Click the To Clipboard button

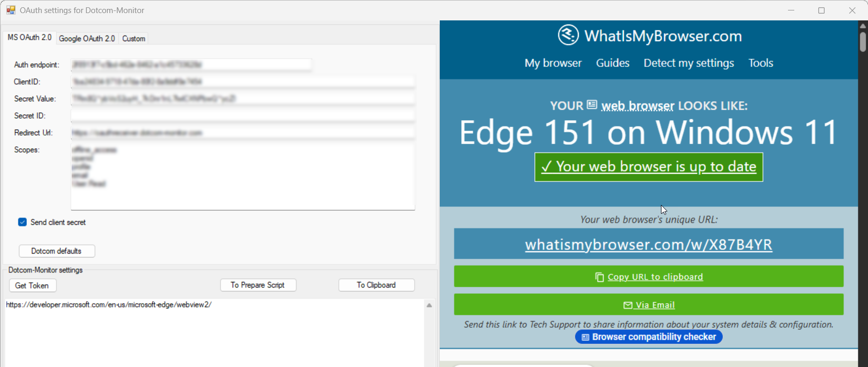tap(376, 285)
